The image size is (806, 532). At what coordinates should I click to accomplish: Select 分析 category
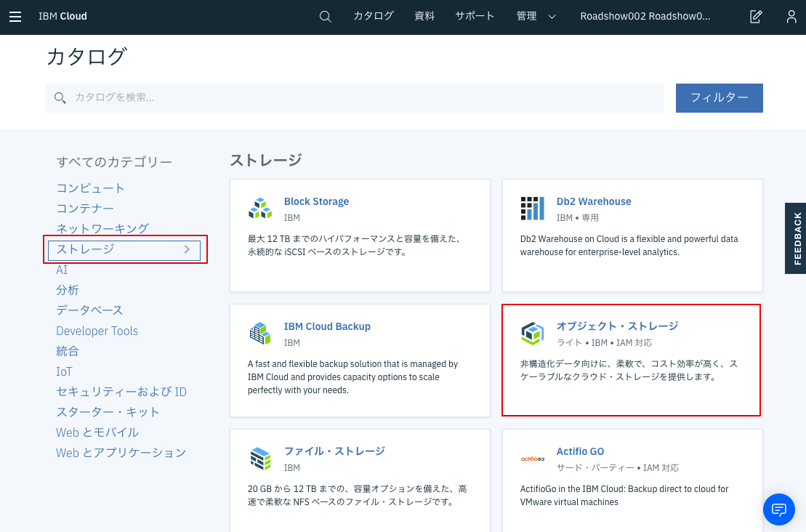[68, 290]
